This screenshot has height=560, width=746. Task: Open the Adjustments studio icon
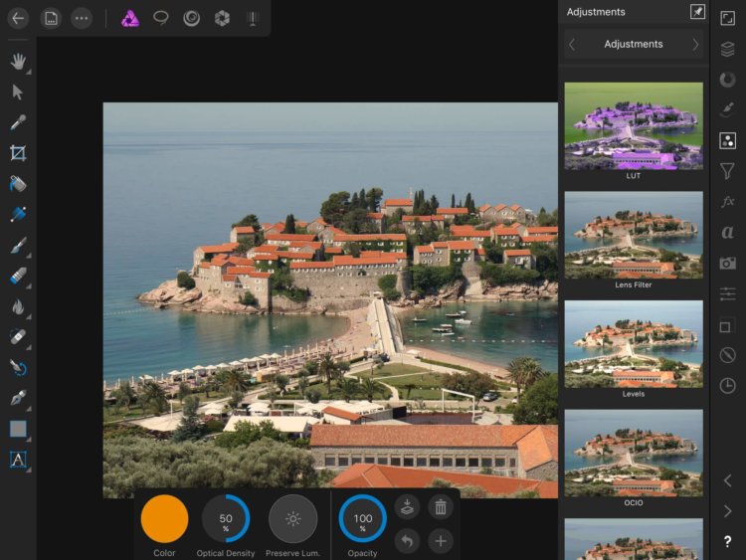(x=727, y=141)
